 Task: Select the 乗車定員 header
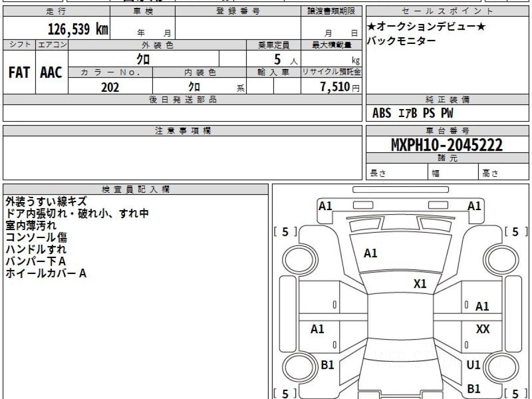(274, 45)
